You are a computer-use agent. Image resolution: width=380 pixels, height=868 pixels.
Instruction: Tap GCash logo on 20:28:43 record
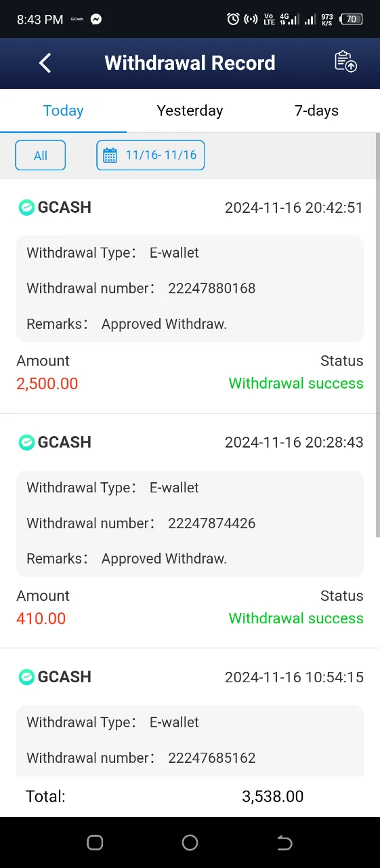click(x=26, y=442)
